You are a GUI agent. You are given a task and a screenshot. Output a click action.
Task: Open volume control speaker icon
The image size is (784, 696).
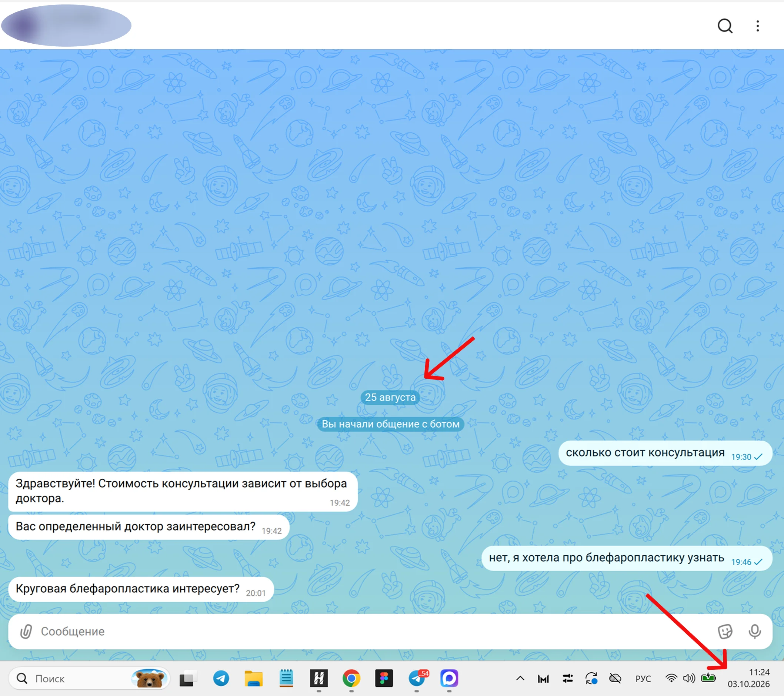[689, 678]
